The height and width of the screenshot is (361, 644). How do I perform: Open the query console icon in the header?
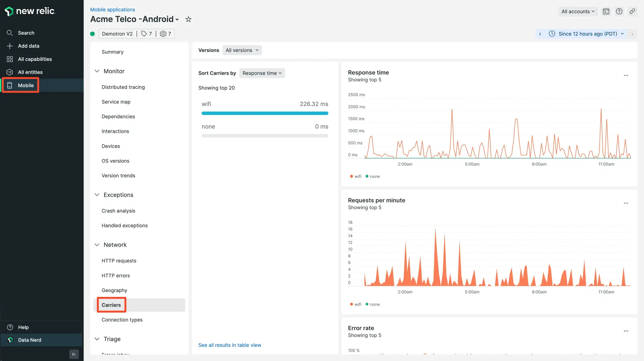[606, 11]
